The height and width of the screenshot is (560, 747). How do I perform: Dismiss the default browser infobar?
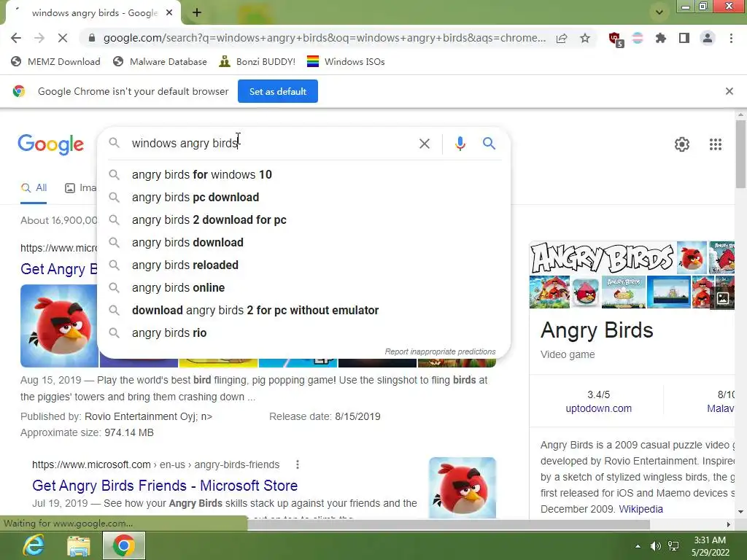(x=729, y=91)
